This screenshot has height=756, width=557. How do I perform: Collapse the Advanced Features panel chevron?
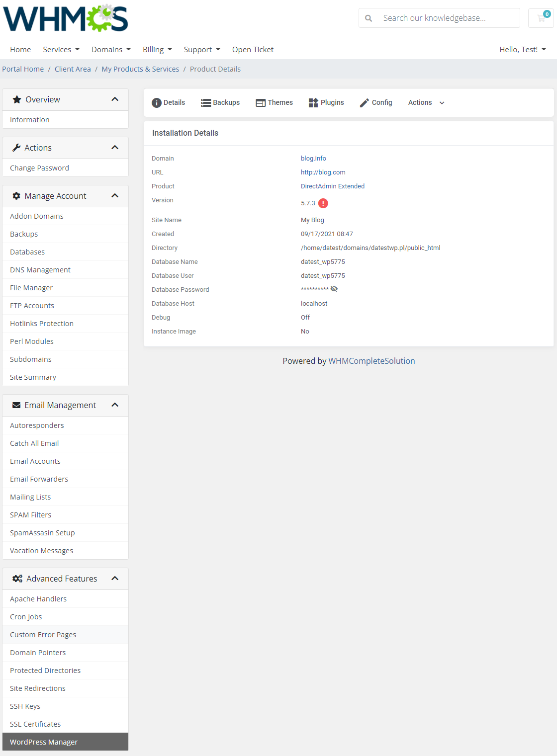115,579
